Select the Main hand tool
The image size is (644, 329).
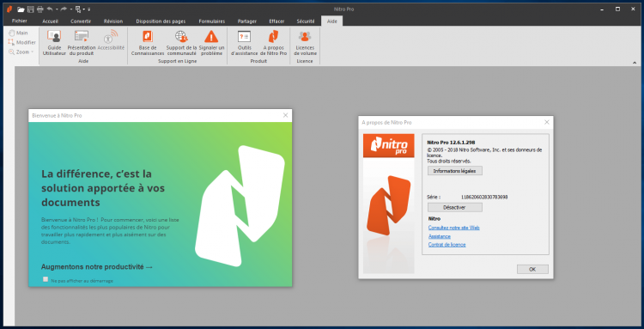(18, 33)
